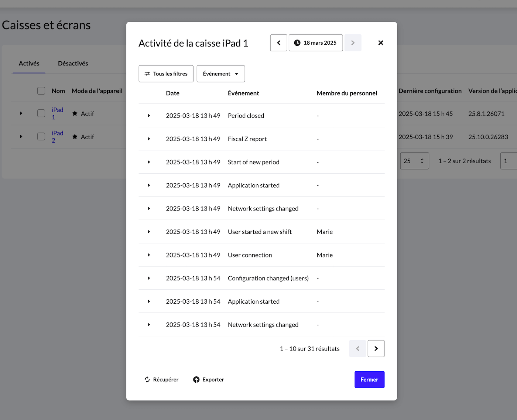Expand the User connection event row
517x420 pixels.
(149, 255)
